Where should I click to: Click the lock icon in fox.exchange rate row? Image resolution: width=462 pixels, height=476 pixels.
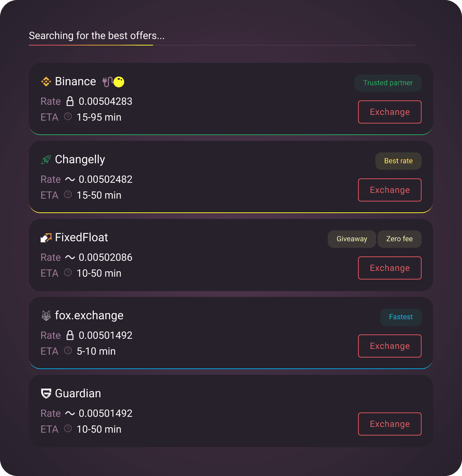click(x=70, y=335)
